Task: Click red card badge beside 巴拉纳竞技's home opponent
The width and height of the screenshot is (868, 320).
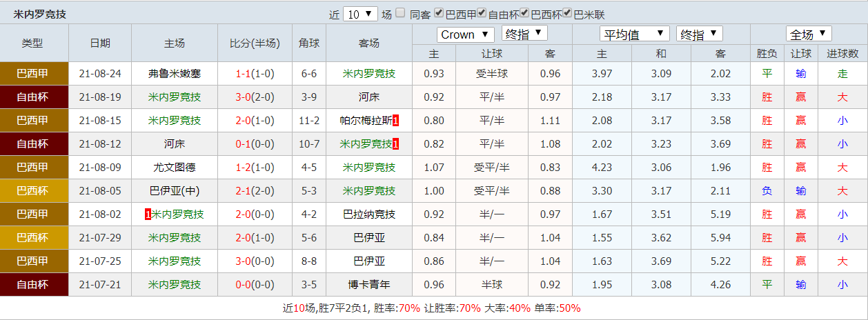Action: click(148, 214)
